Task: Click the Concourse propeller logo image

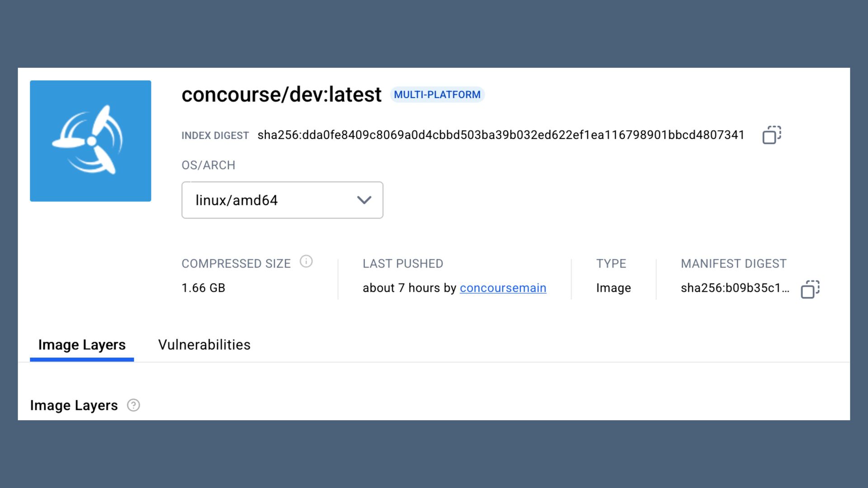Action: click(x=90, y=141)
